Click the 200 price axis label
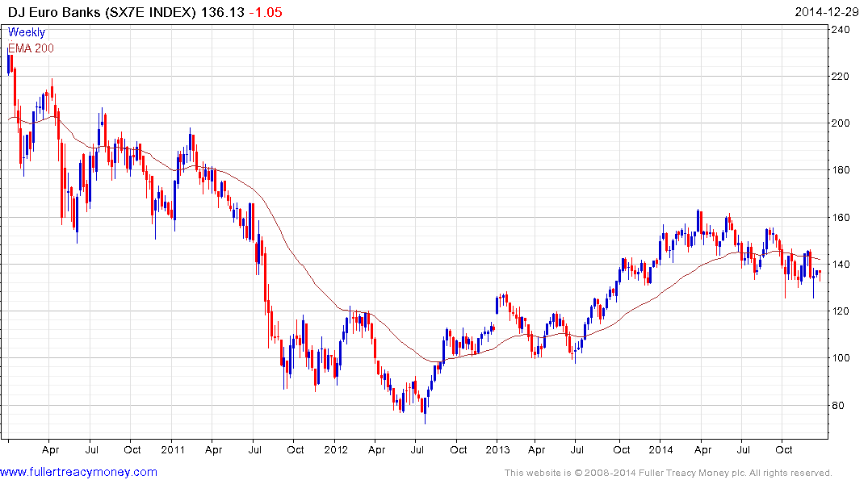The width and height of the screenshot is (868, 484). pos(840,123)
